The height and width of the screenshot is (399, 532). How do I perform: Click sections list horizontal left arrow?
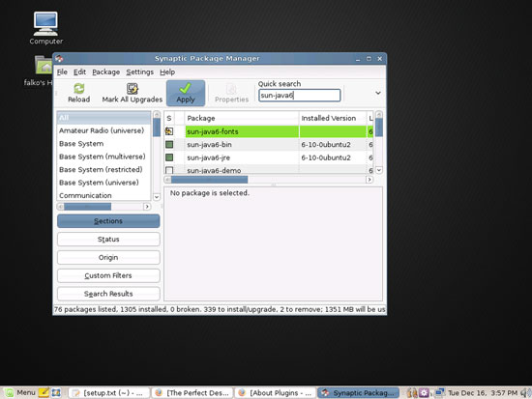point(60,207)
